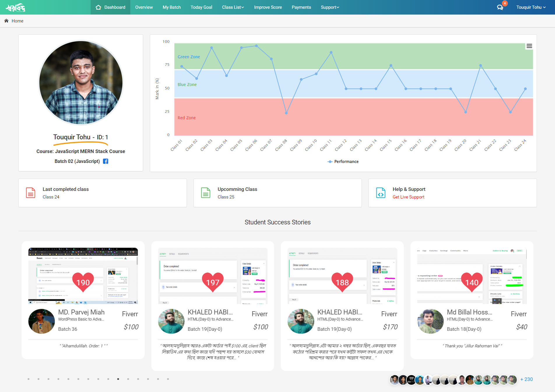Viewport: 555px width, 392px height.
Task: Click Batch 36 text on Parvej card
Action: (x=68, y=329)
